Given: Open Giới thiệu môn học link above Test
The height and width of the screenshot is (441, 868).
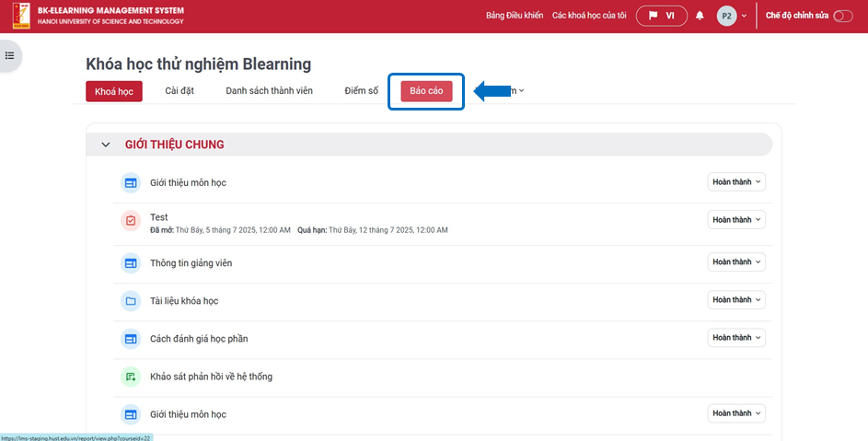Looking at the screenshot, I should (188, 183).
